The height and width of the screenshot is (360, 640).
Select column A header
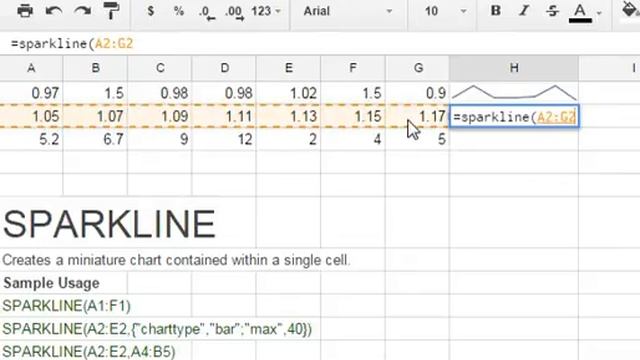(x=31, y=68)
